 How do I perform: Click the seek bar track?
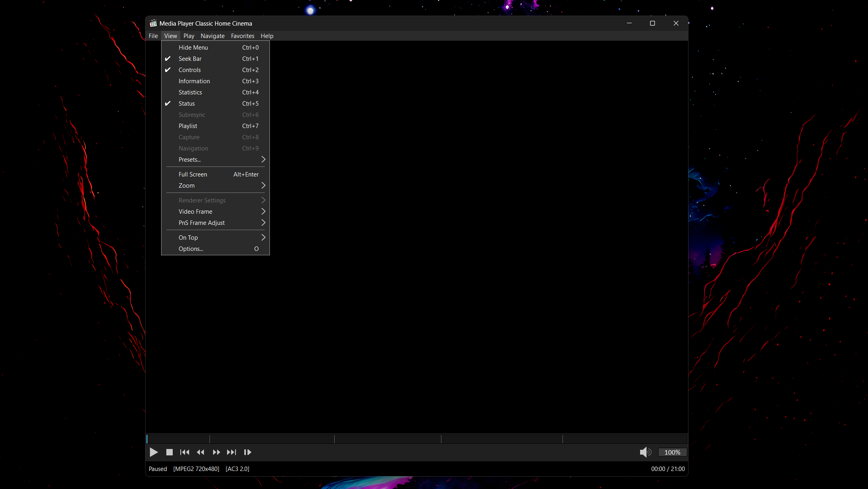click(417, 439)
